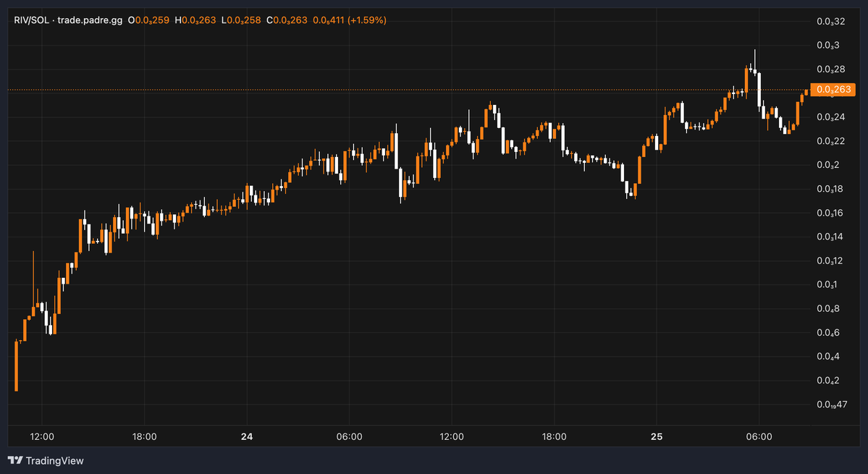Click the date label 24 on time axis

(247, 437)
